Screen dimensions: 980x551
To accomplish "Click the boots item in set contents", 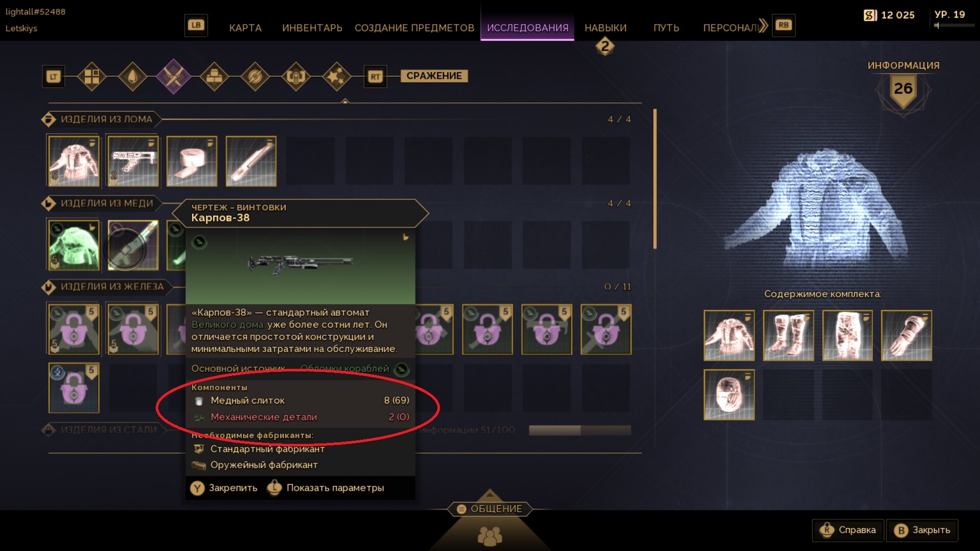I will pos(788,336).
